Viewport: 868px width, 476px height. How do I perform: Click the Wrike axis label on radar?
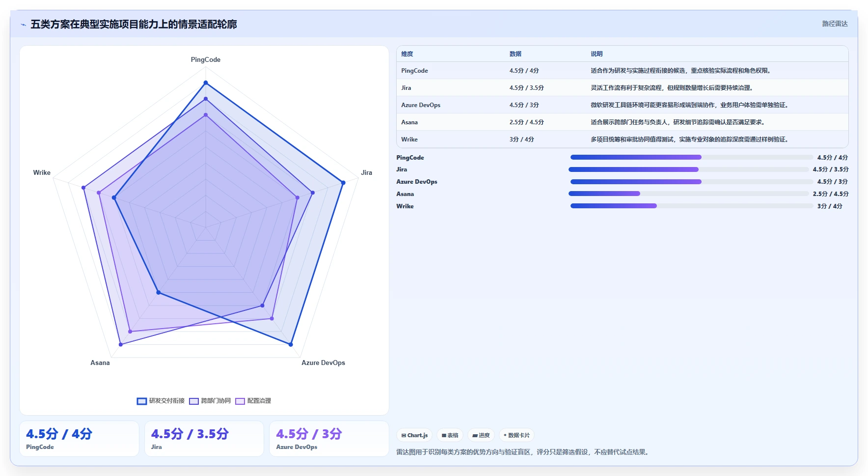pyautogui.click(x=42, y=172)
